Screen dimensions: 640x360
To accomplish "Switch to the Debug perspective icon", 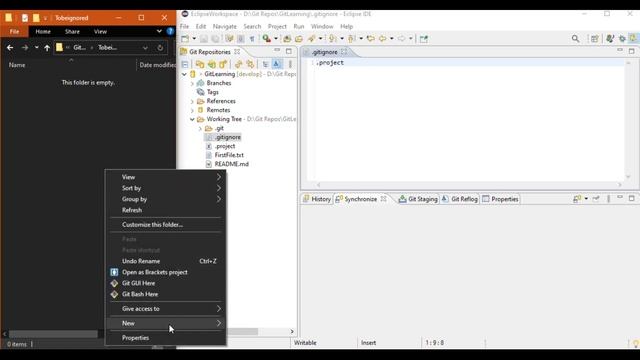I will pos(622,39).
